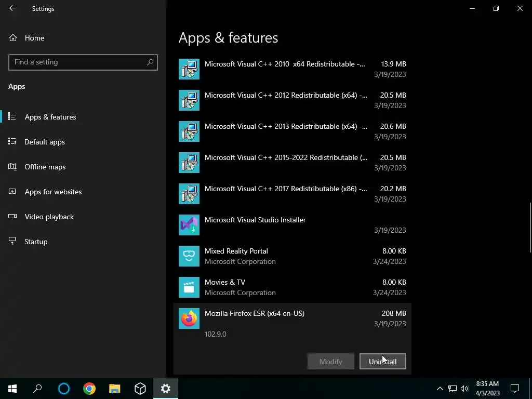Click the Movies & TV app icon

click(x=189, y=287)
